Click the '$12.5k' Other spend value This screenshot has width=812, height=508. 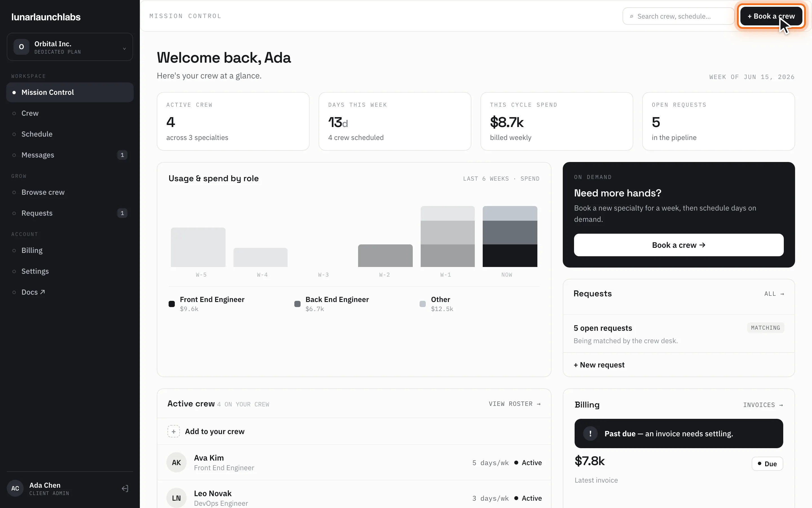442,309
